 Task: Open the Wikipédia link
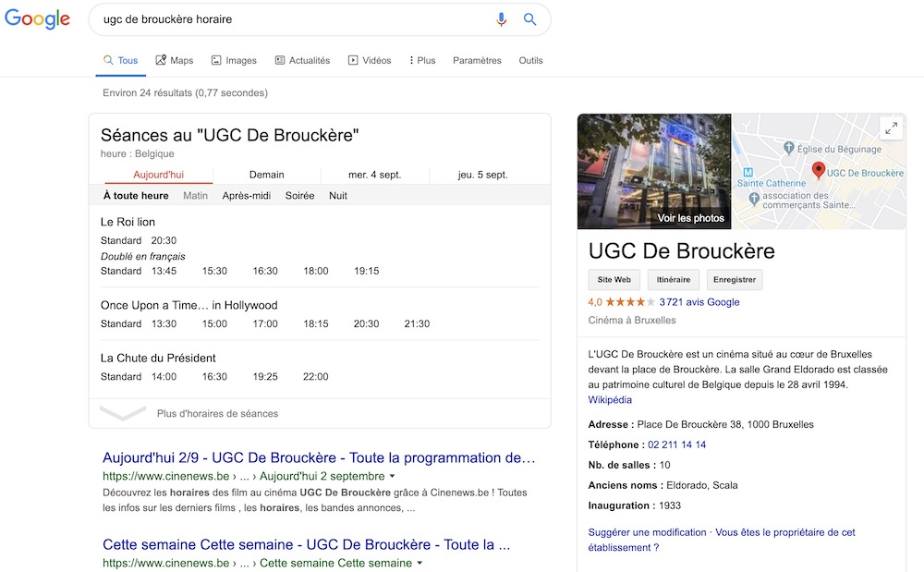point(610,400)
